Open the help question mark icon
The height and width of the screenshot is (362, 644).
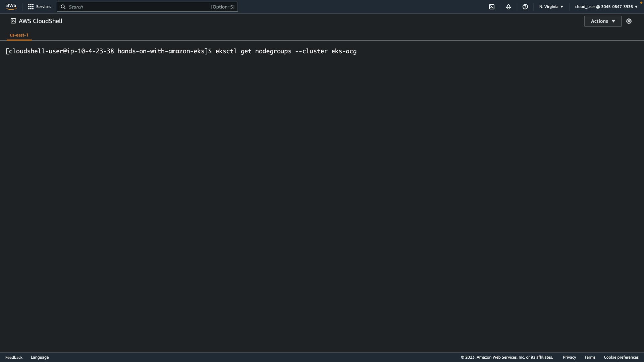pyautogui.click(x=525, y=7)
